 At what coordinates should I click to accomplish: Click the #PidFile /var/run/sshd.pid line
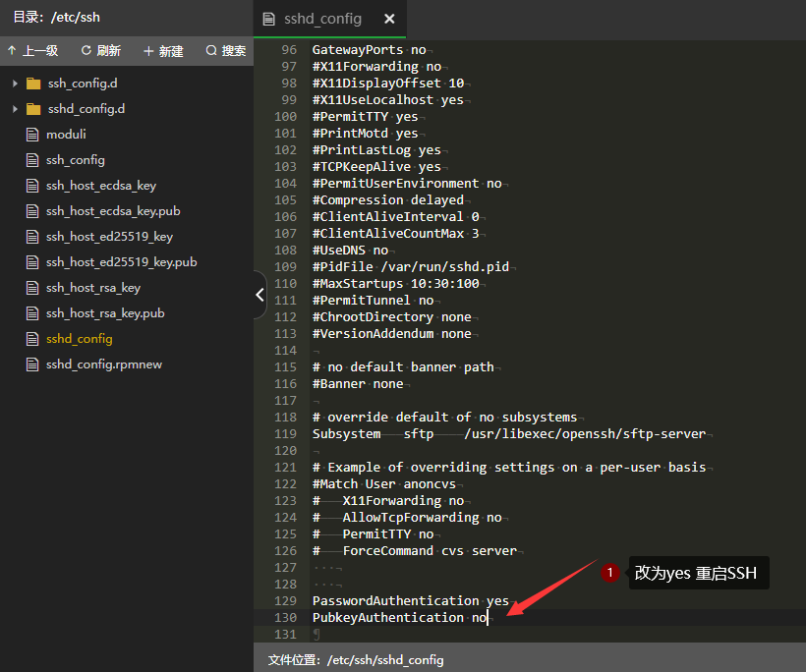pyautogui.click(x=411, y=267)
